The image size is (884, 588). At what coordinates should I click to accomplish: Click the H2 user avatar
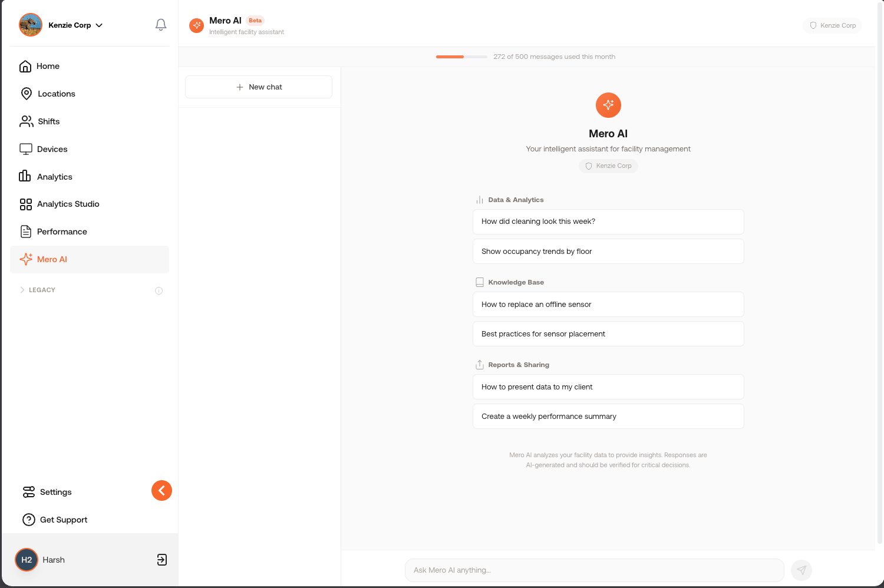(27, 560)
